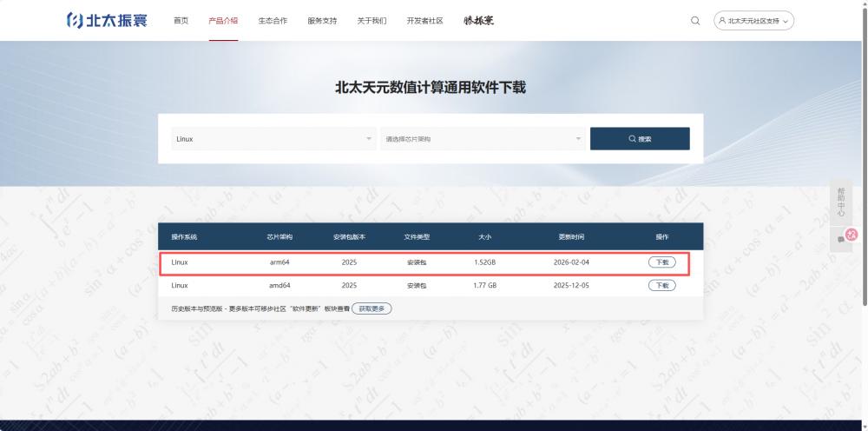Screen dimensions: 868x431
Task: Go to the 首页 menu item
Action: click(181, 21)
